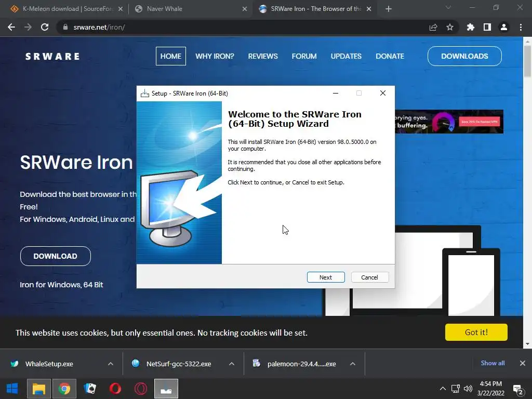Open the HOME navigation item
This screenshot has height=399, width=532.
coord(170,56)
